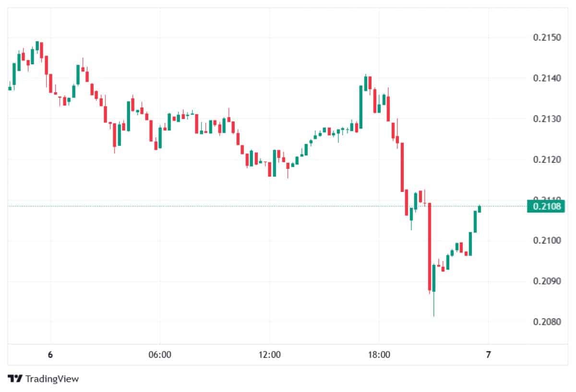
Task: Select the longest red candle falling below 0.2090
Action: [430, 247]
